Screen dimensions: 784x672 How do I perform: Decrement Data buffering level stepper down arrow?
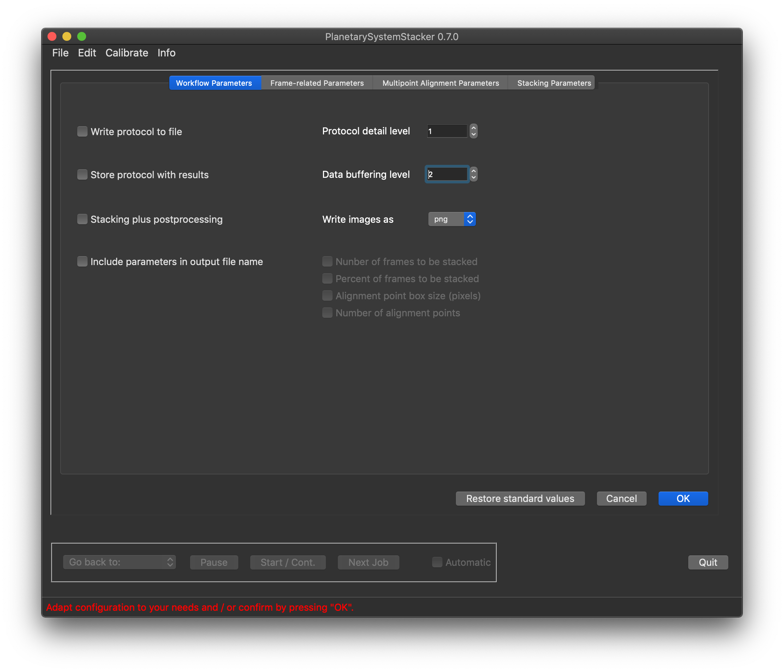point(473,177)
